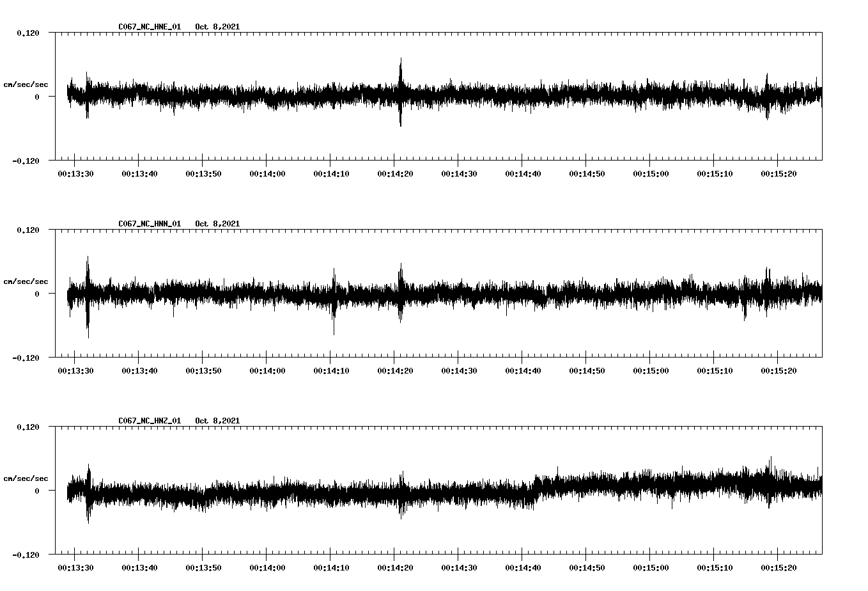This screenshot has width=868, height=591.
Task: Click the spike at 00:14:10 on HNN trace
Action: (334, 302)
